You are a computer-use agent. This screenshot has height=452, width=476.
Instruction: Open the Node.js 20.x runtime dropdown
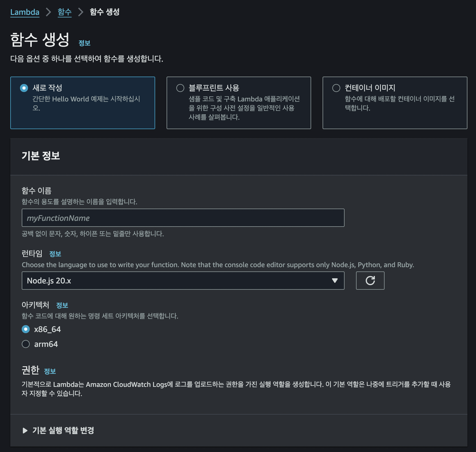tap(183, 281)
